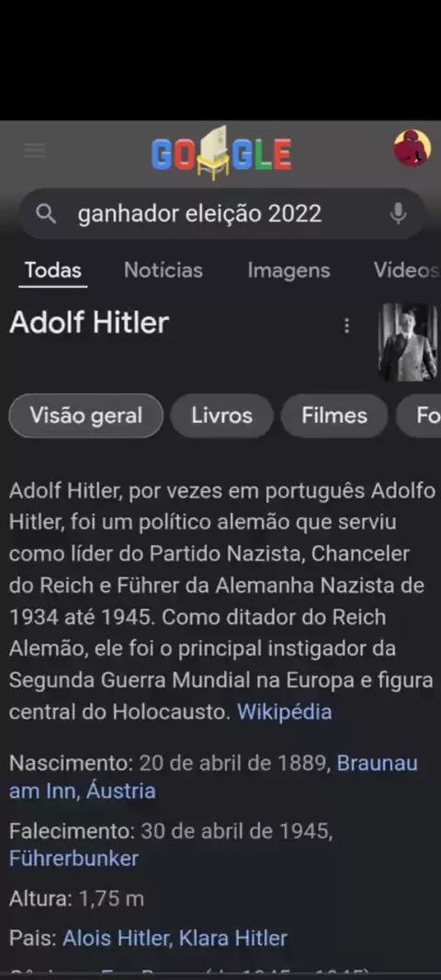Tap the Google election doodle logo

pyautogui.click(x=221, y=153)
